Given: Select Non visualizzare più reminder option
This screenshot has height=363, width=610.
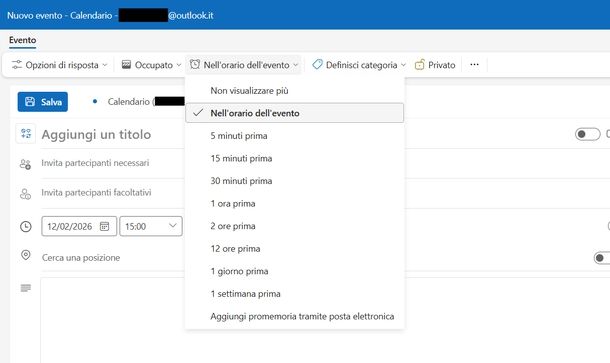Looking at the screenshot, I should (294, 91).
